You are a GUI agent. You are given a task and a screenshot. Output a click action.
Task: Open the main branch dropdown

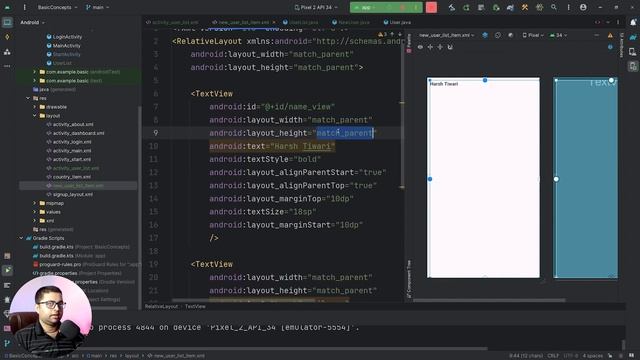pos(97,7)
